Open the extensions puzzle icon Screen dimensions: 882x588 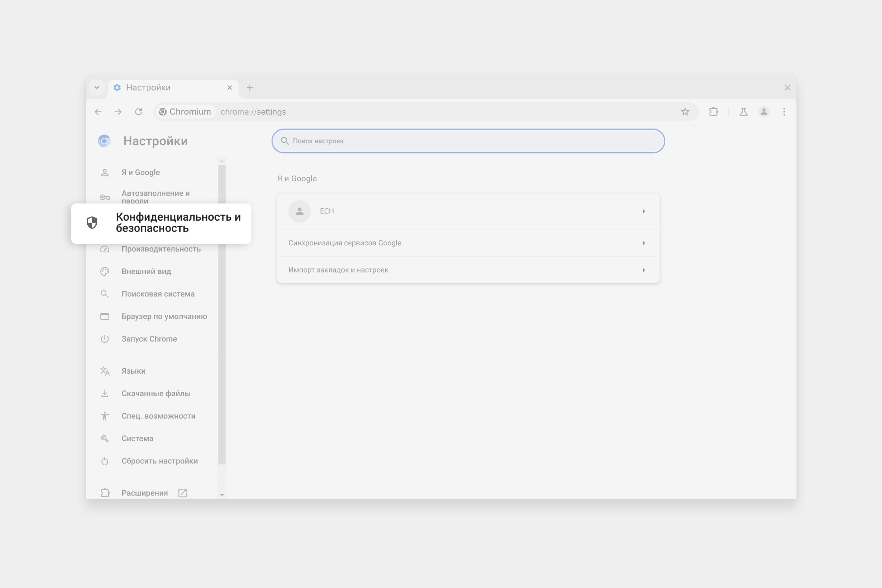(713, 112)
